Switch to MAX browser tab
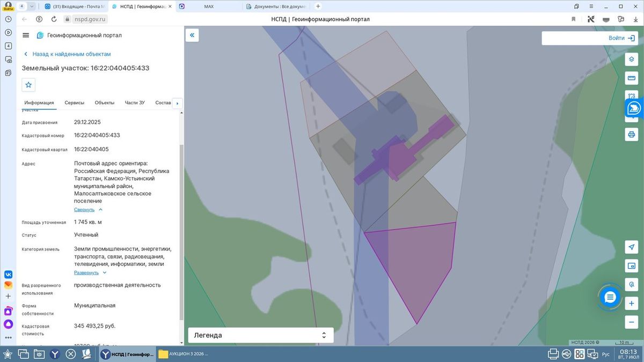This screenshot has width=644, height=362. point(209,6)
